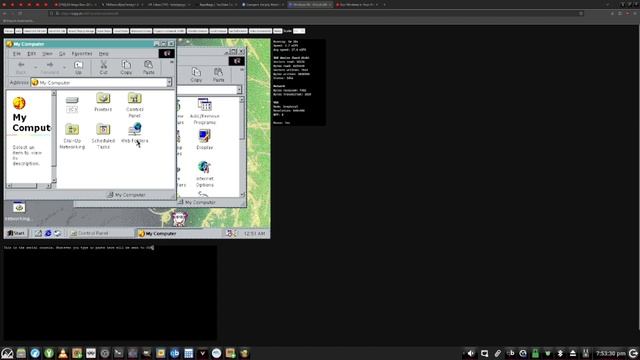
Task: Click the emulator Scale input field
Action: [x=299, y=31]
